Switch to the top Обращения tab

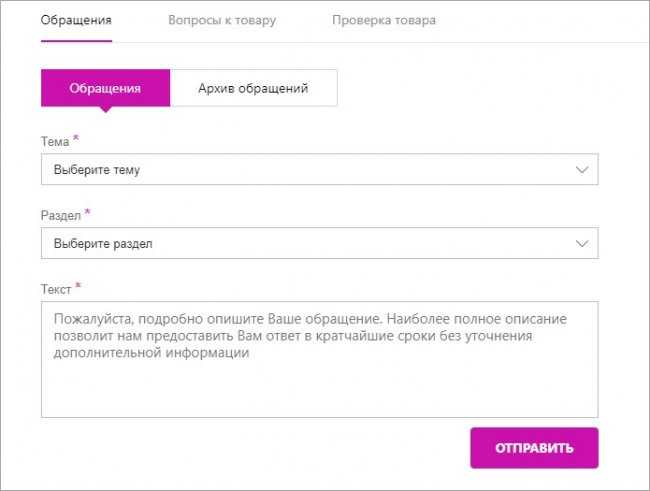point(76,20)
